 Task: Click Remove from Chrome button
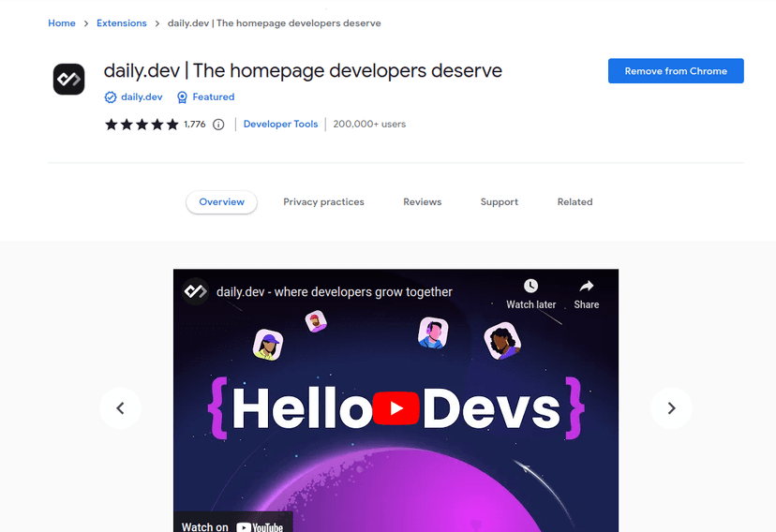pyautogui.click(x=676, y=70)
